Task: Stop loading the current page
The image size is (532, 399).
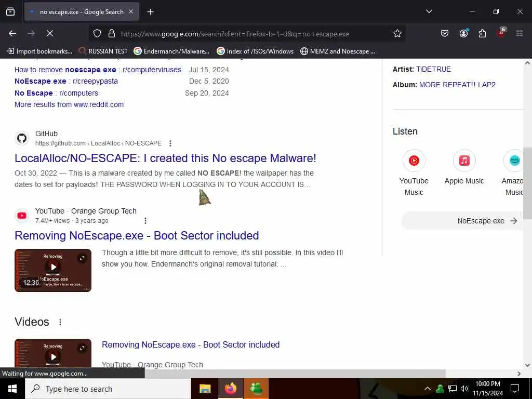Action: pyautogui.click(x=50, y=33)
